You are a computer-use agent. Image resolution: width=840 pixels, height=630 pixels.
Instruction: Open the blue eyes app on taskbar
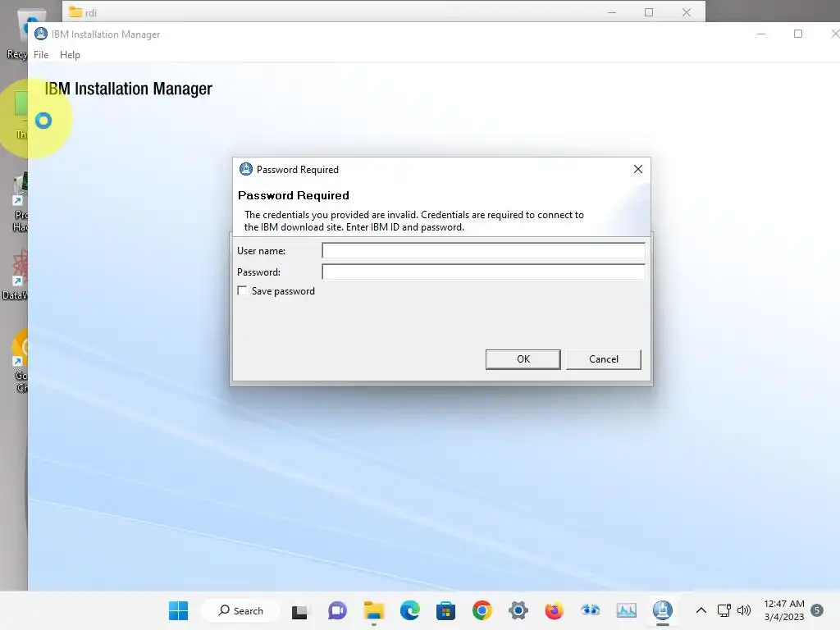click(x=591, y=610)
